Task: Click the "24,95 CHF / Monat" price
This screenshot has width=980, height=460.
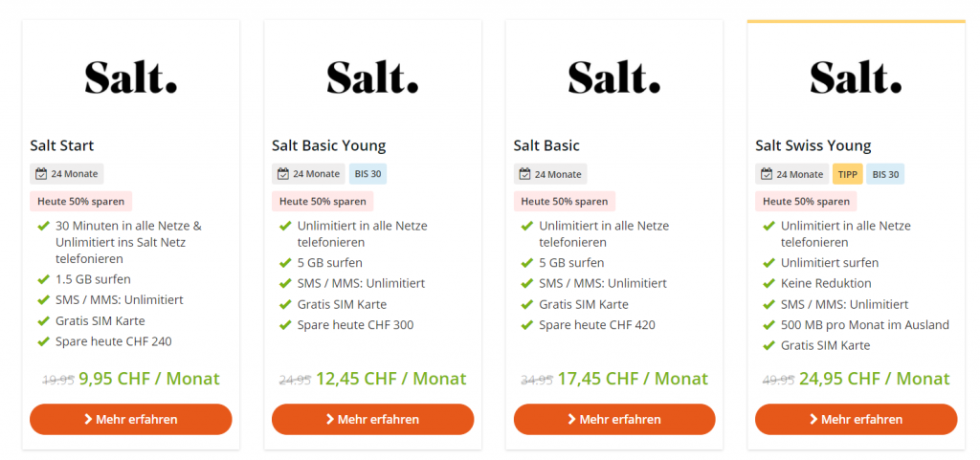Action: pyautogui.click(x=875, y=379)
